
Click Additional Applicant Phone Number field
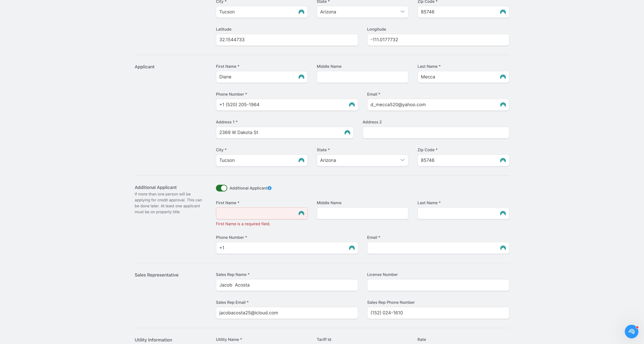point(287,248)
